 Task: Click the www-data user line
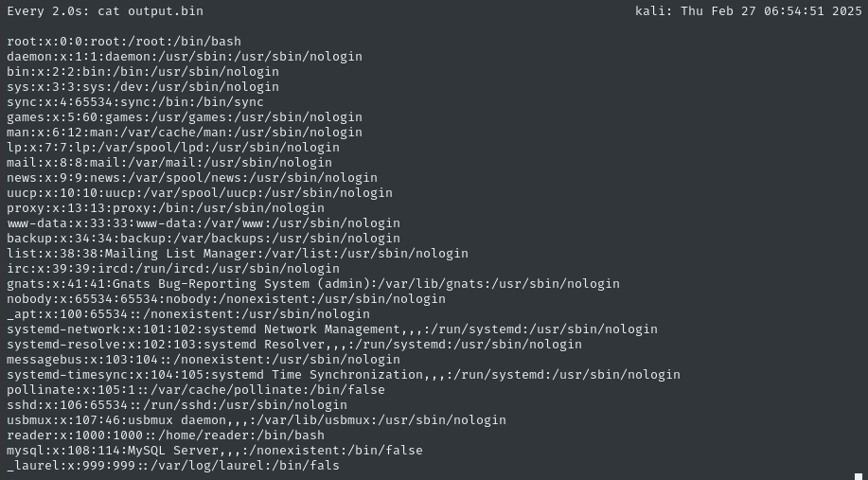[x=203, y=223]
